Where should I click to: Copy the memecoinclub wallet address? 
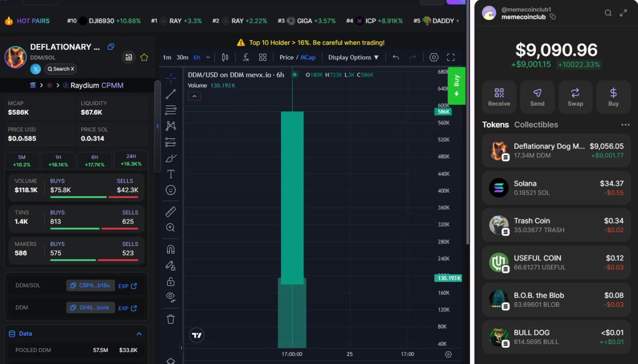(x=552, y=16)
